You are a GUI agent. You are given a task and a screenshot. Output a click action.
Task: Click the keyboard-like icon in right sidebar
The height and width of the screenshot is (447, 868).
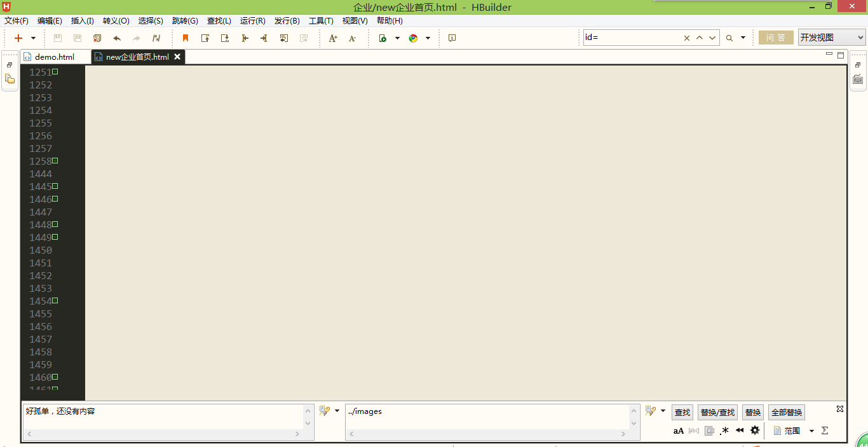click(x=858, y=79)
